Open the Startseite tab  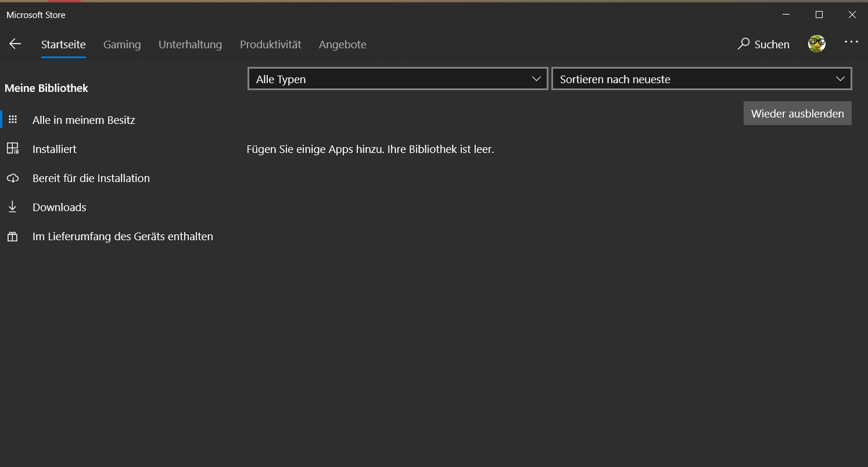[63, 44]
